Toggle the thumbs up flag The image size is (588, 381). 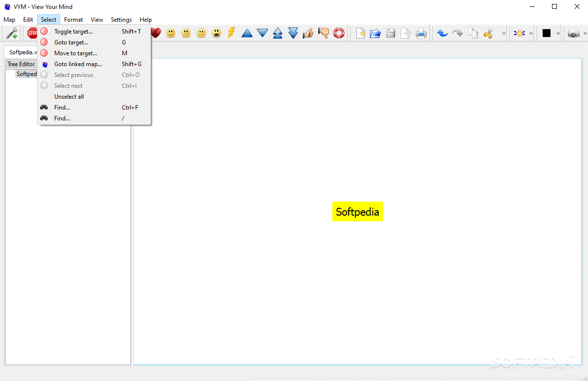click(x=308, y=33)
